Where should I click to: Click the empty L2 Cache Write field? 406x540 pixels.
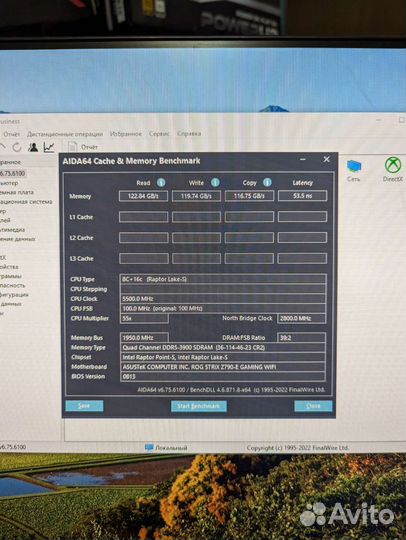pyautogui.click(x=196, y=238)
